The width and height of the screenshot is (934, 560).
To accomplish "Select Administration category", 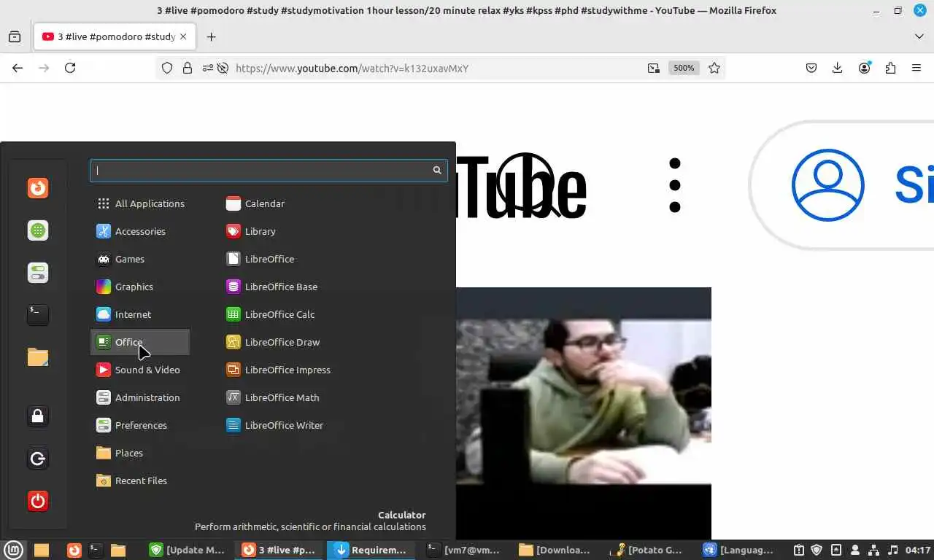I will point(139,397).
